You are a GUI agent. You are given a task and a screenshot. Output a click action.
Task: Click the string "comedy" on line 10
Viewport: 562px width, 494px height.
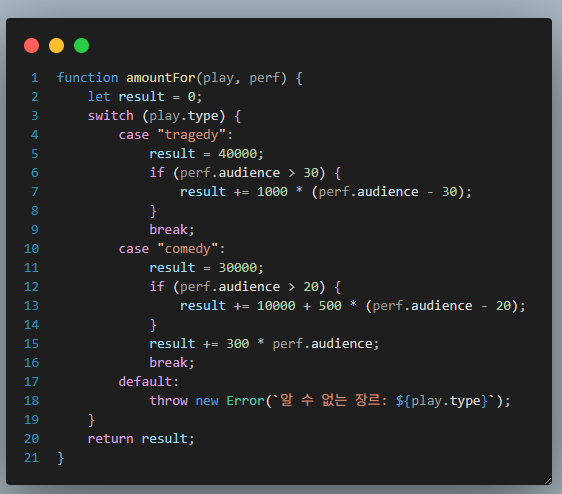point(188,249)
